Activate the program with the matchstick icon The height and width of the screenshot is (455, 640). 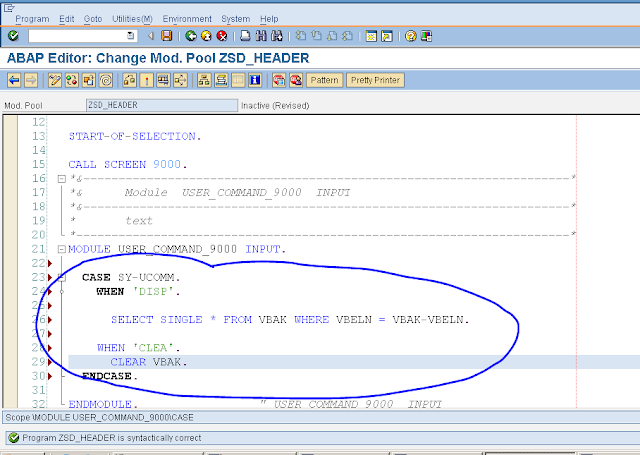point(147,80)
